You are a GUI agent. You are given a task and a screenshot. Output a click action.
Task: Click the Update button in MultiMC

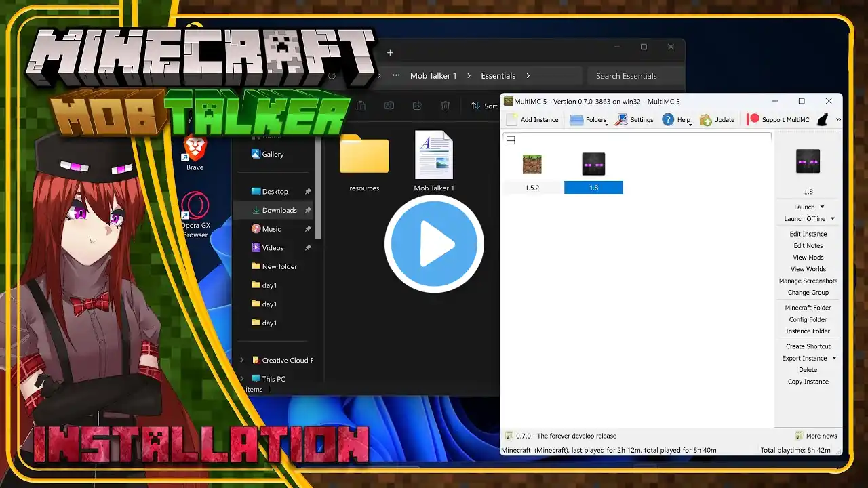tap(717, 119)
